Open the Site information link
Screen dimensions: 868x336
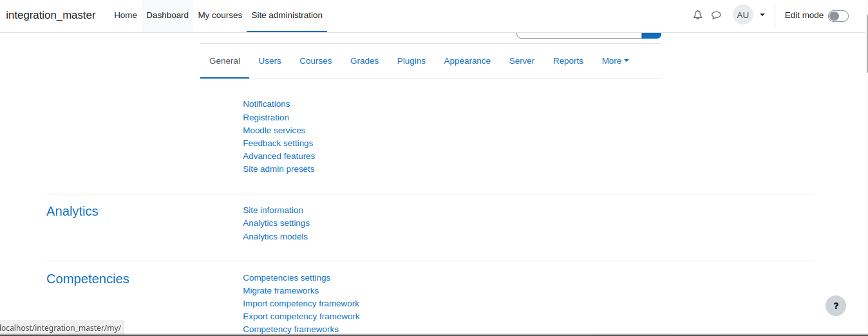(273, 210)
